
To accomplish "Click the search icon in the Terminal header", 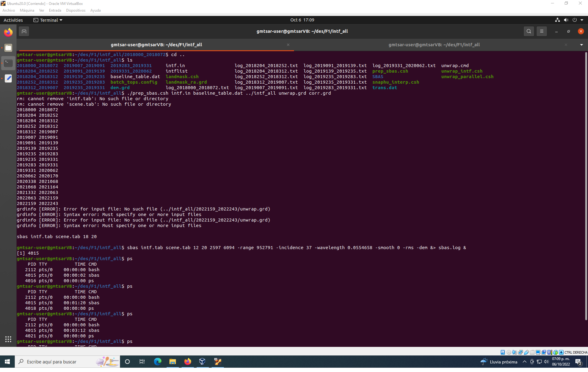I will [529, 31].
